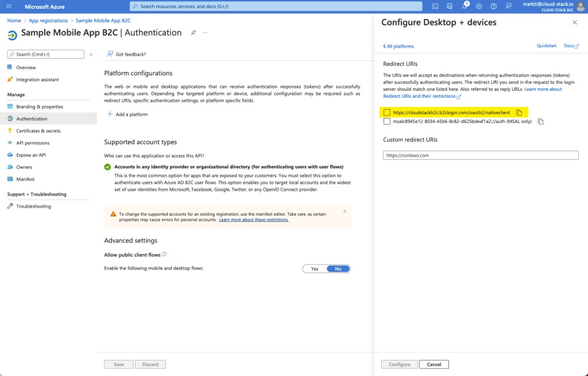Open Learn more about these restrictions link
Screen dimensions: 588x376
(x=253, y=220)
